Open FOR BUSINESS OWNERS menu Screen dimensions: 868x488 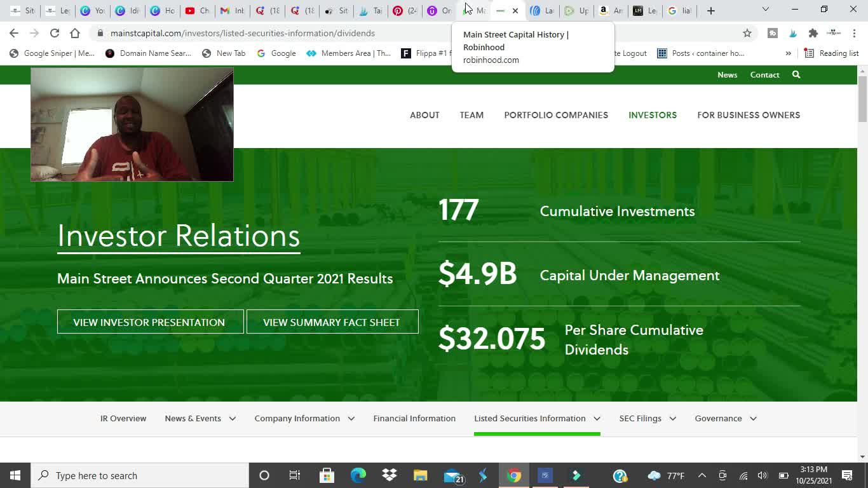[749, 115]
